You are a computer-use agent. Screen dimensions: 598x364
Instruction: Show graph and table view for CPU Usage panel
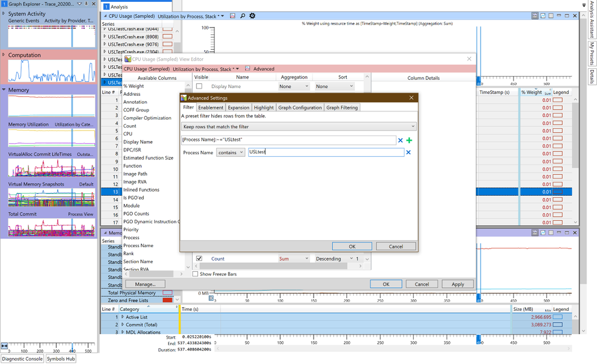coord(535,16)
